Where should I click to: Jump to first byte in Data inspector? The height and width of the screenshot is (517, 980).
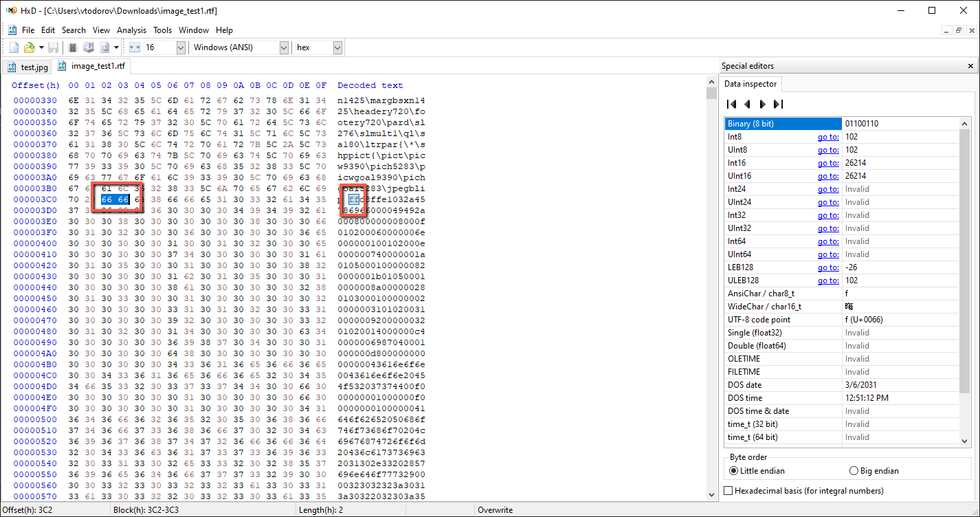[x=732, y=104]
